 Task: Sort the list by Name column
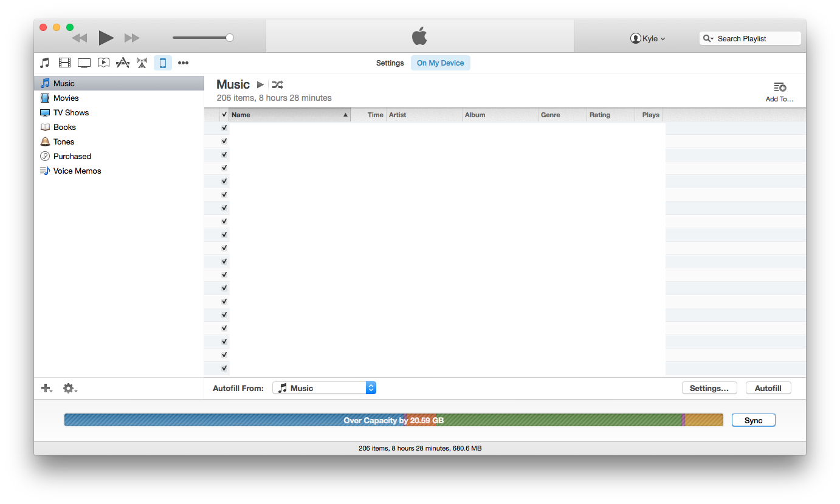click(x=290, y=115)
